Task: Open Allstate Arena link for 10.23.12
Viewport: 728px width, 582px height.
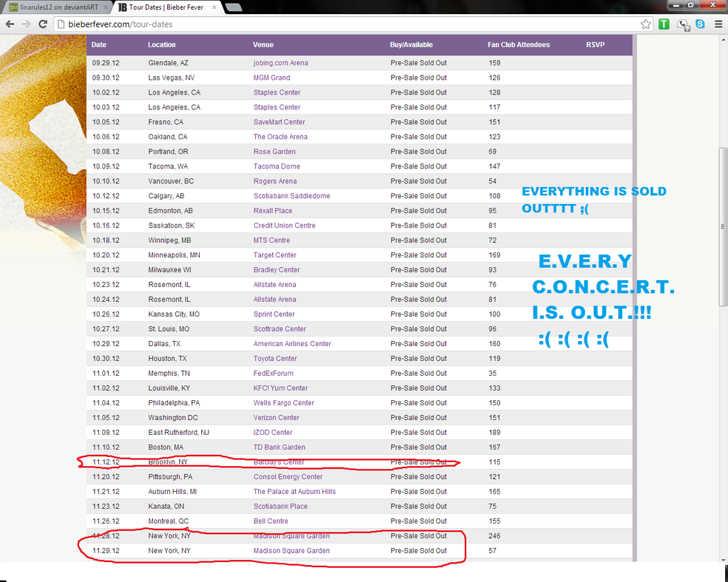Action: pos(275,284)
